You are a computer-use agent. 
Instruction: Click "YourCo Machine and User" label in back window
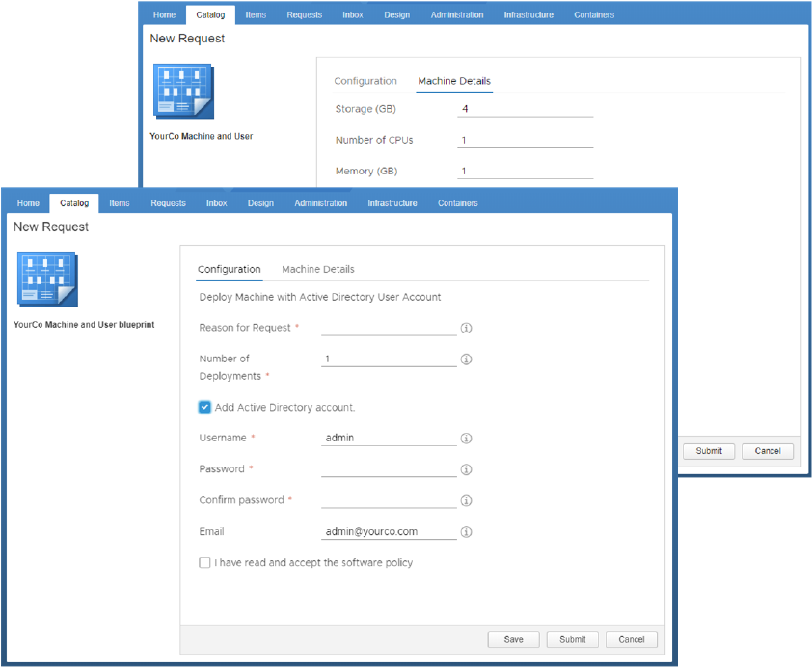tap(201, 136)
